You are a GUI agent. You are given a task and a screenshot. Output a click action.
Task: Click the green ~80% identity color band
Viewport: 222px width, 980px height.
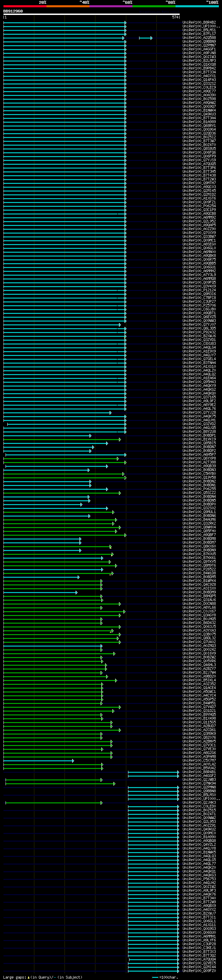coord(154,6)
